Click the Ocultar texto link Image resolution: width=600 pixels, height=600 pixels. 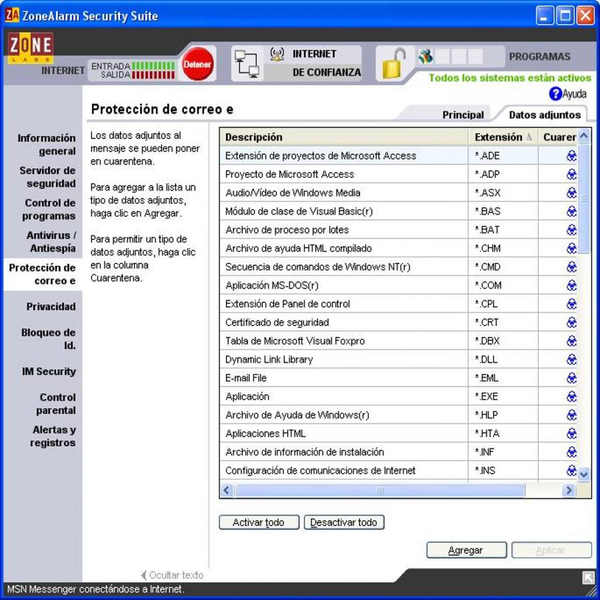point(172,575)
